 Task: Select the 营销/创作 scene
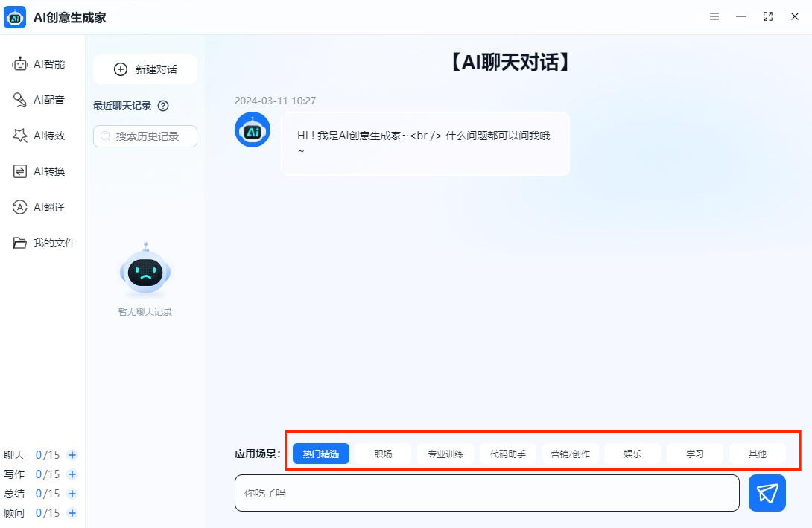(570, 454)
